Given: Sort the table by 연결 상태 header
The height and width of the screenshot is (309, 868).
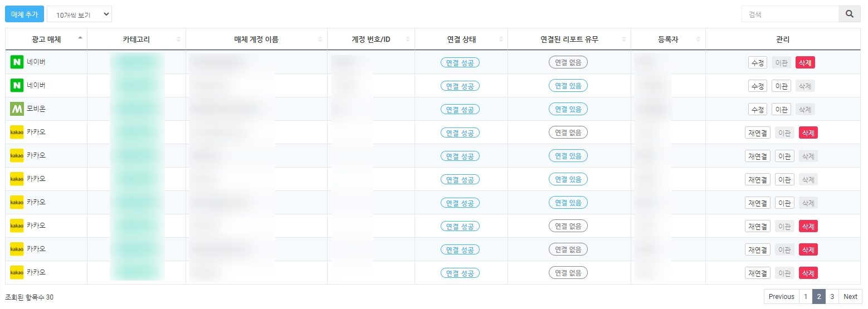Looking at the screenshot, I should click(x=461, y=40).
